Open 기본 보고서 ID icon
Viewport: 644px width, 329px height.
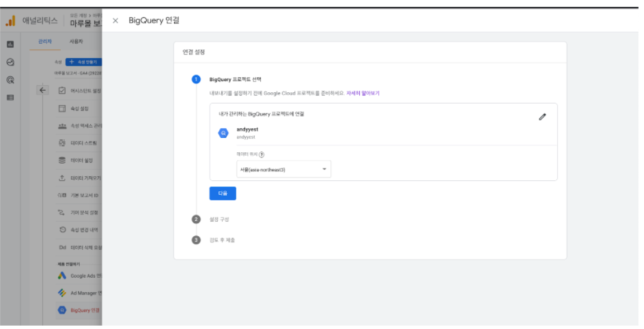point(62,195)
